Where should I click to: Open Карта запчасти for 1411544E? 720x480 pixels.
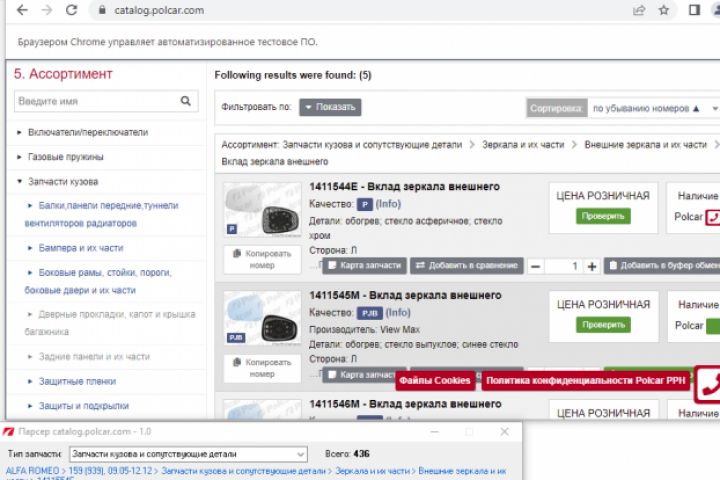(365, 265)
